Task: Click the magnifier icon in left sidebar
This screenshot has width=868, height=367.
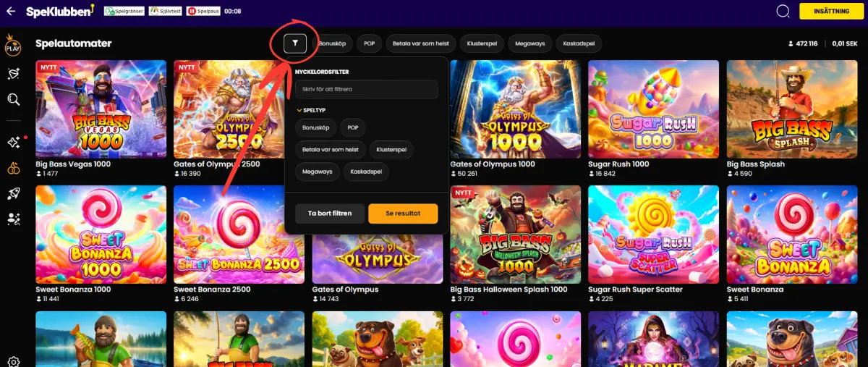Action: point(13,99)
